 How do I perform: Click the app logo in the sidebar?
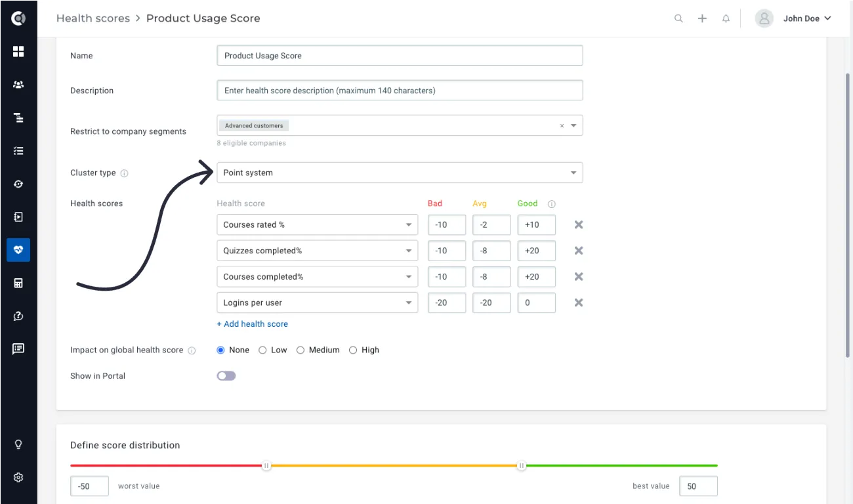pyautogui.click(x=18, y=18)
